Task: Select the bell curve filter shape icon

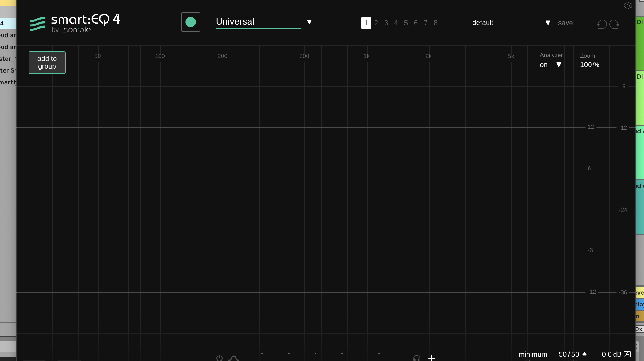Action: (234, 358)
